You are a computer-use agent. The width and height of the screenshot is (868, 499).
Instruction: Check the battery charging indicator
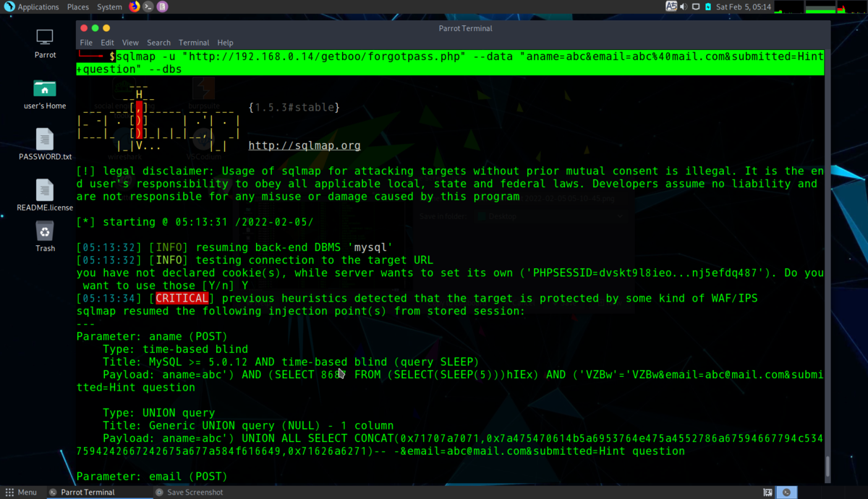tap(709, 7)
